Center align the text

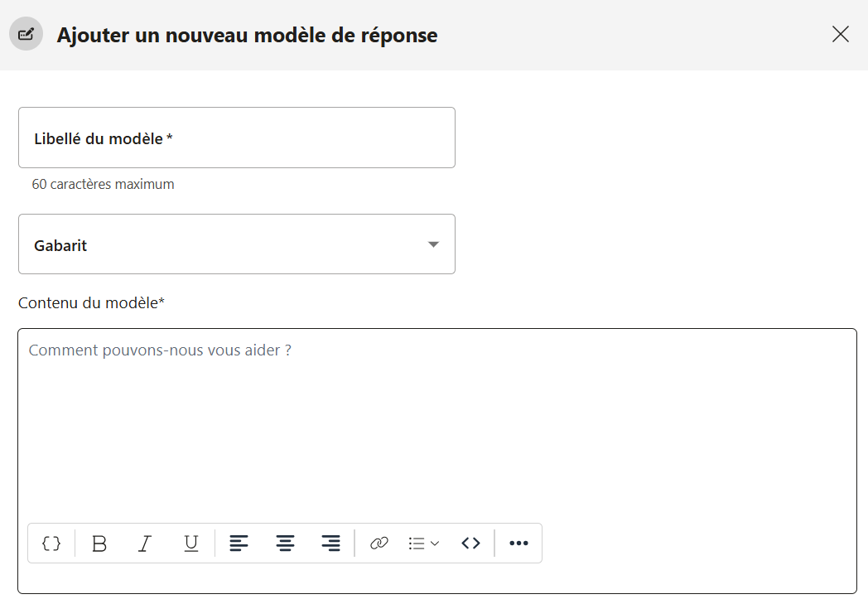pyautogui.click(x=285, y=544)
